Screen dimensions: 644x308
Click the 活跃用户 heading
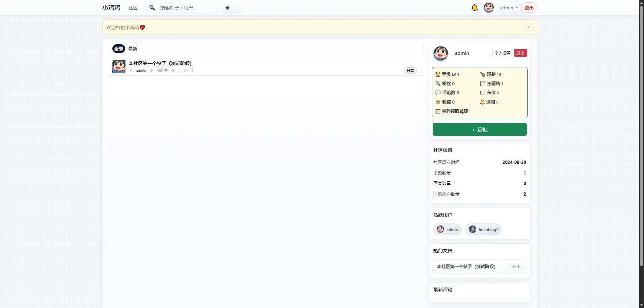tap(443, 215)
